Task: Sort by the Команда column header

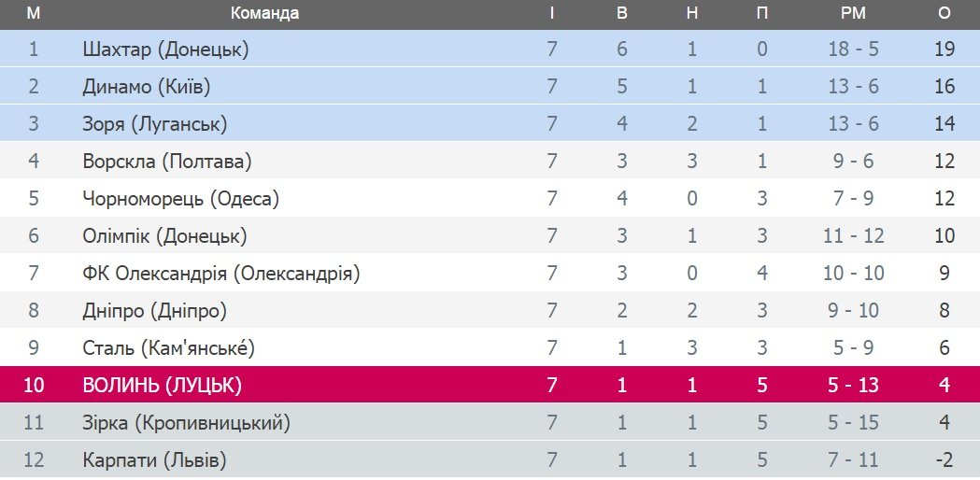Action: tap(264, 13)
